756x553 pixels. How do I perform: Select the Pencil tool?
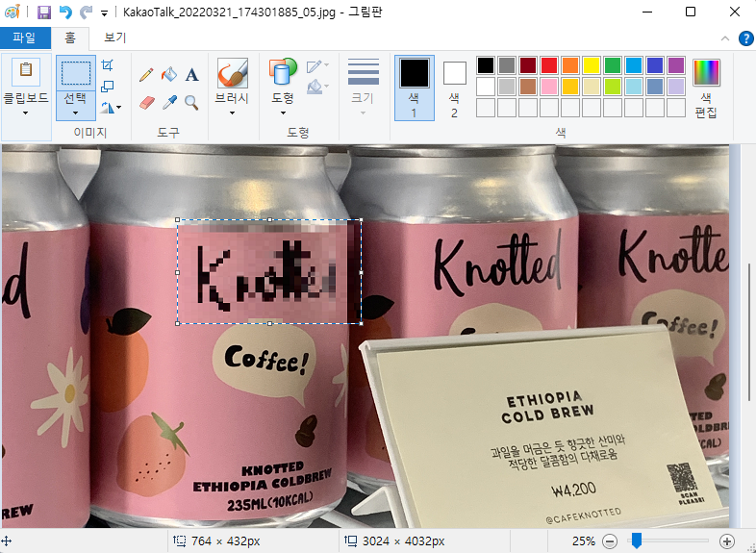146,75
